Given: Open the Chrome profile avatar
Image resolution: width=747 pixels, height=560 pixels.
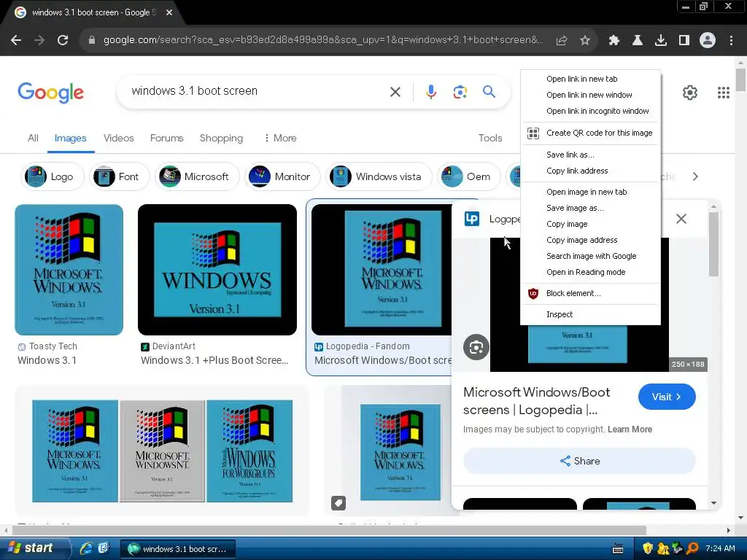Looking at the screenshot, I should pyautogui.click(x=708, y=41).
